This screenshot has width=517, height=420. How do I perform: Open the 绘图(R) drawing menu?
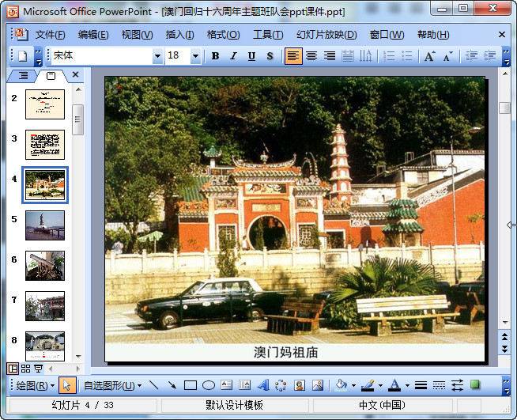(36, 385)
